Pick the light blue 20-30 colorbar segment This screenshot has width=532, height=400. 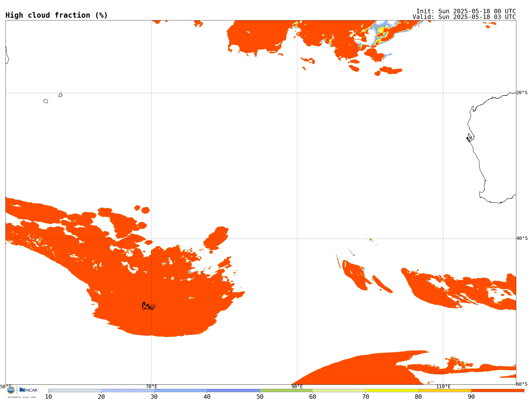[x=128, y=391]
